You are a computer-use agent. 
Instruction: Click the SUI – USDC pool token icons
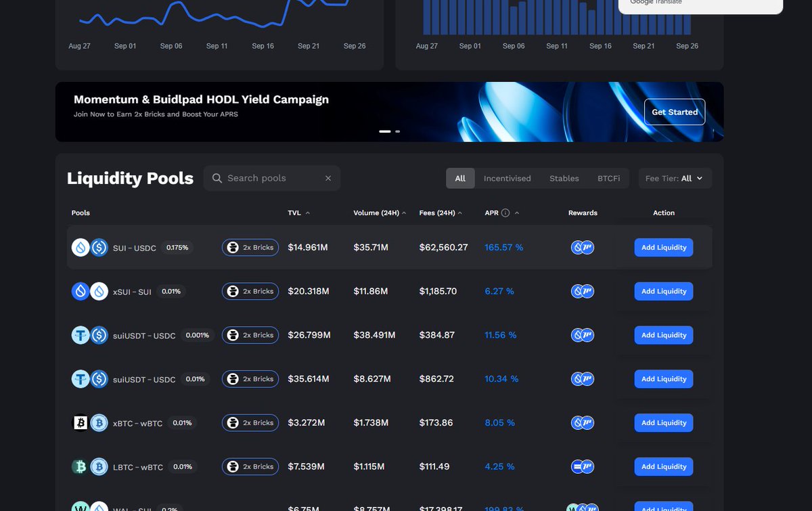[x=90, y=248]
